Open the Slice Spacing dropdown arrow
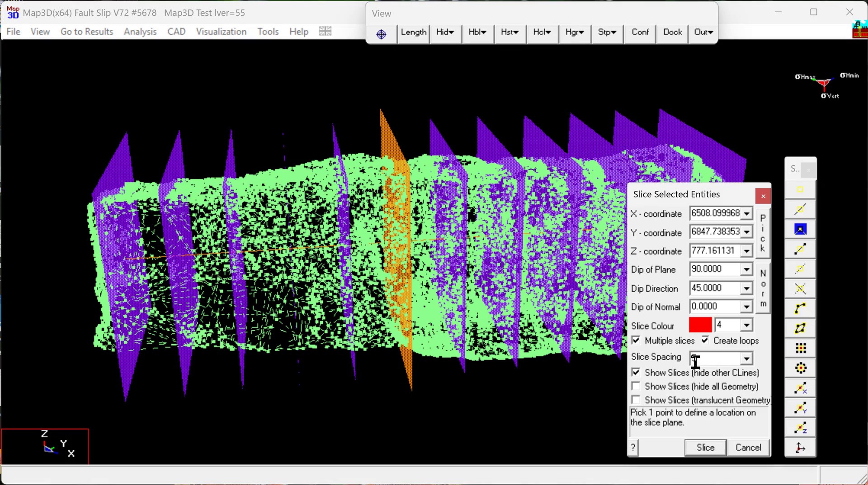 [746, 358]
